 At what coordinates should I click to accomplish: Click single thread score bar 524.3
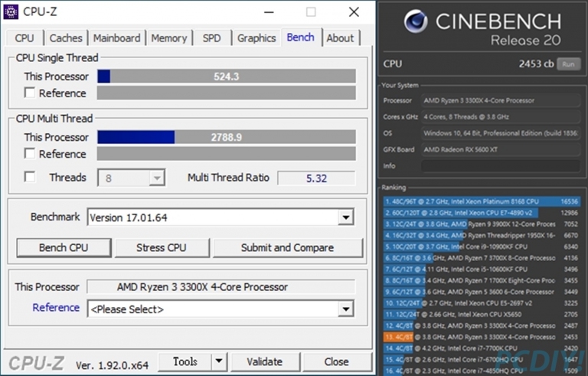227,76
